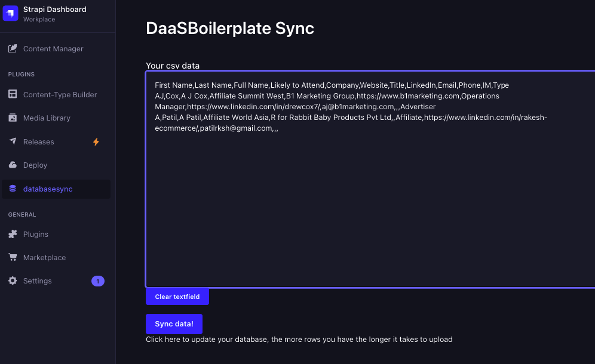595x364 pixels.
Task: Click the databasesync database stack icon
Action: [x=13, y=189]
